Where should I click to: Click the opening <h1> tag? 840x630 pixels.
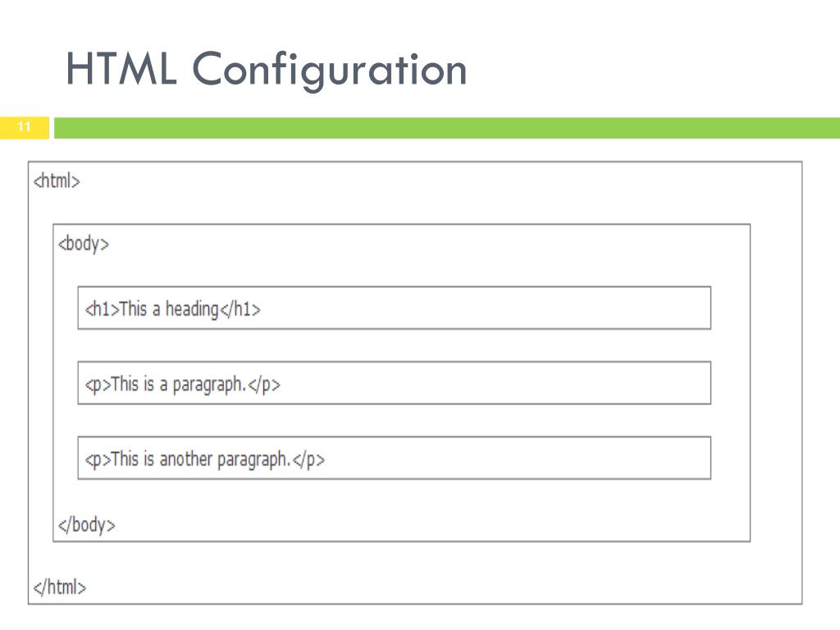102,309
